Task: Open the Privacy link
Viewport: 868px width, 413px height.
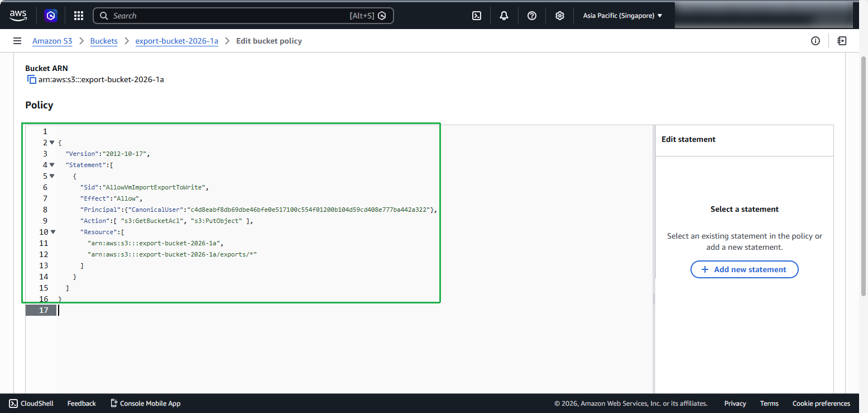Action: [x=735, y=403]
